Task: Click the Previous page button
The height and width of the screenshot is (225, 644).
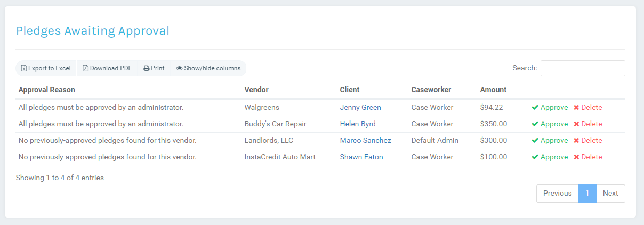Action: point(557,194)
